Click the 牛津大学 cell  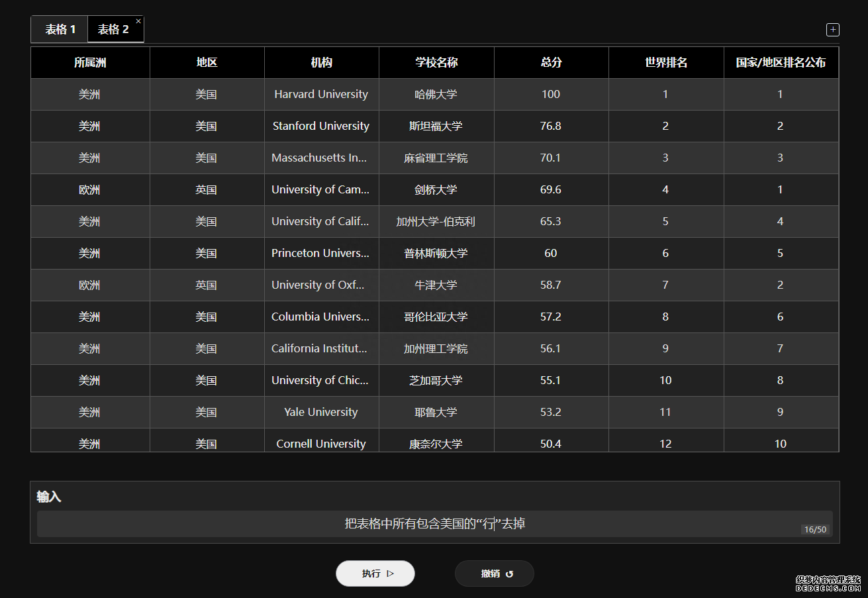tap(436, 285)
